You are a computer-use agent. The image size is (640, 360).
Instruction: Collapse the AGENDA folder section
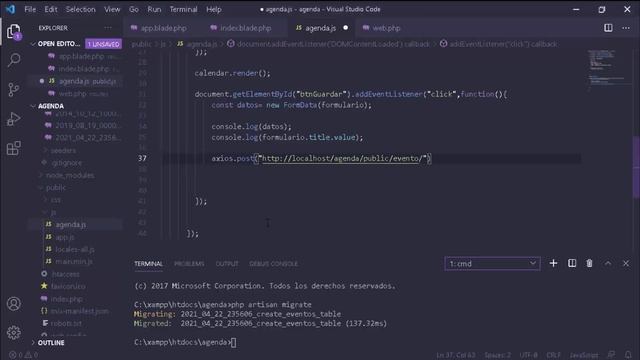[x=51, y=106]
